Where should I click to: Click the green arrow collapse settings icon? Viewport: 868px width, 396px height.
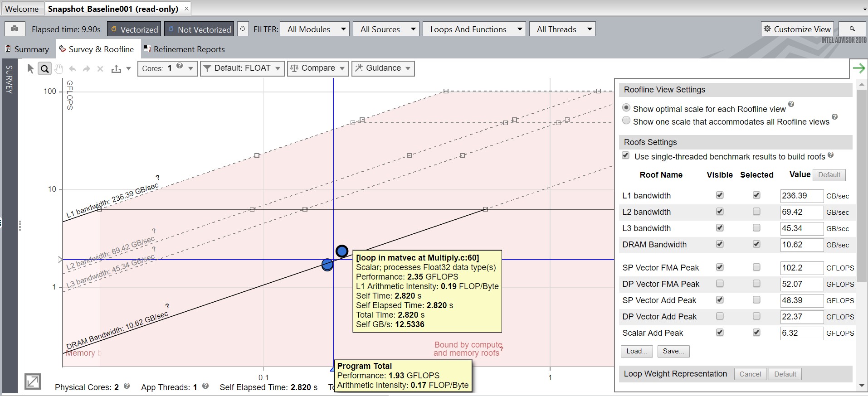pos(858,68)
